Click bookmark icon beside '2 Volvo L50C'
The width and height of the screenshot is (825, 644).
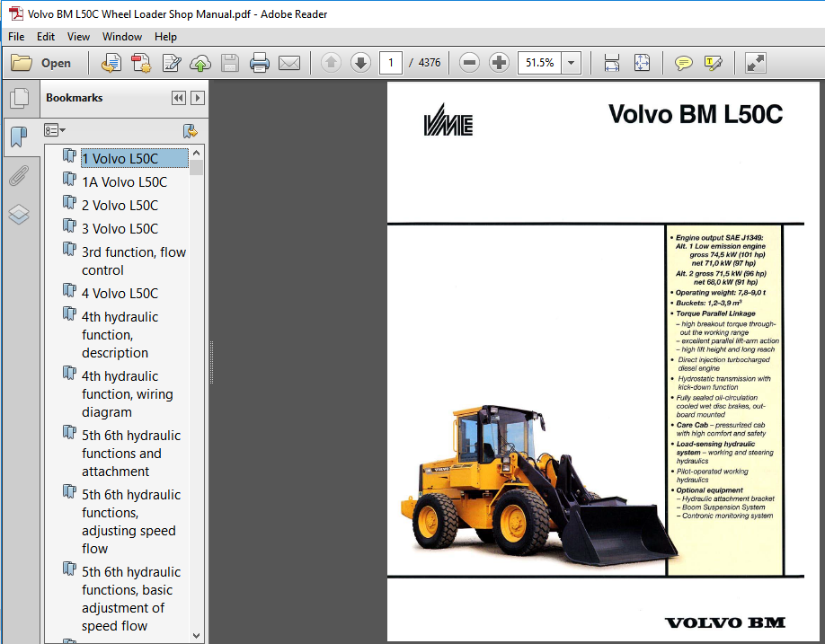click(x=69, y=202)
